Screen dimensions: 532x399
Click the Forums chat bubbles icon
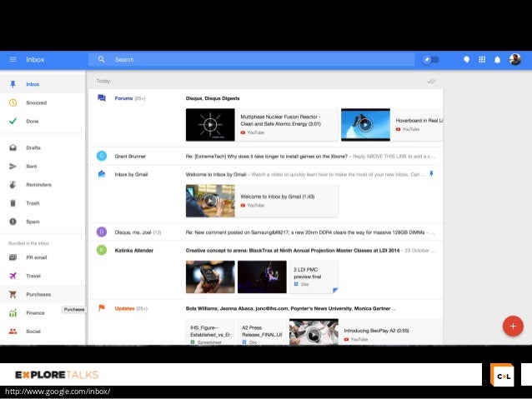coord(102,98)
